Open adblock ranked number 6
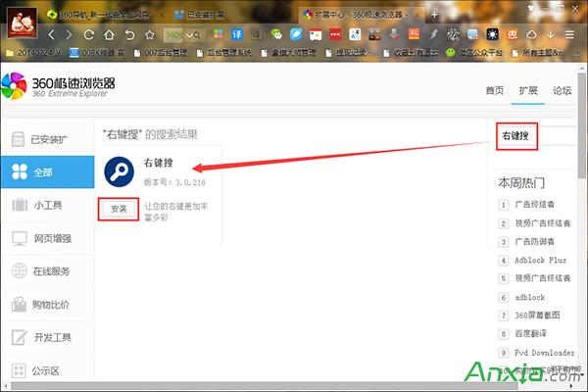The width and height of the screenshot is (588, 392). tap(529, 297)
